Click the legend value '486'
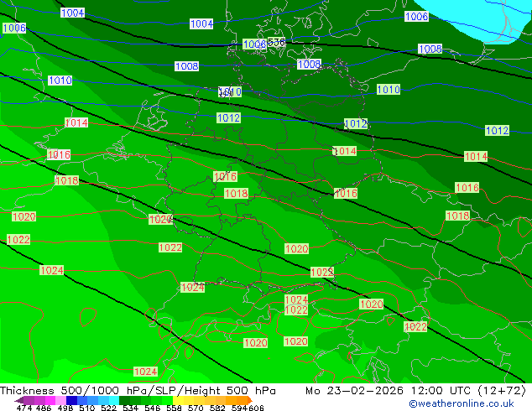This screenshot has width=532, height=411. tap(44, 408)
